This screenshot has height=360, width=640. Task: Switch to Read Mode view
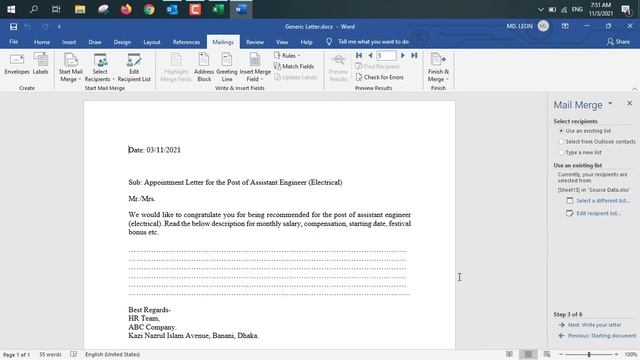[x=509, y=354]
